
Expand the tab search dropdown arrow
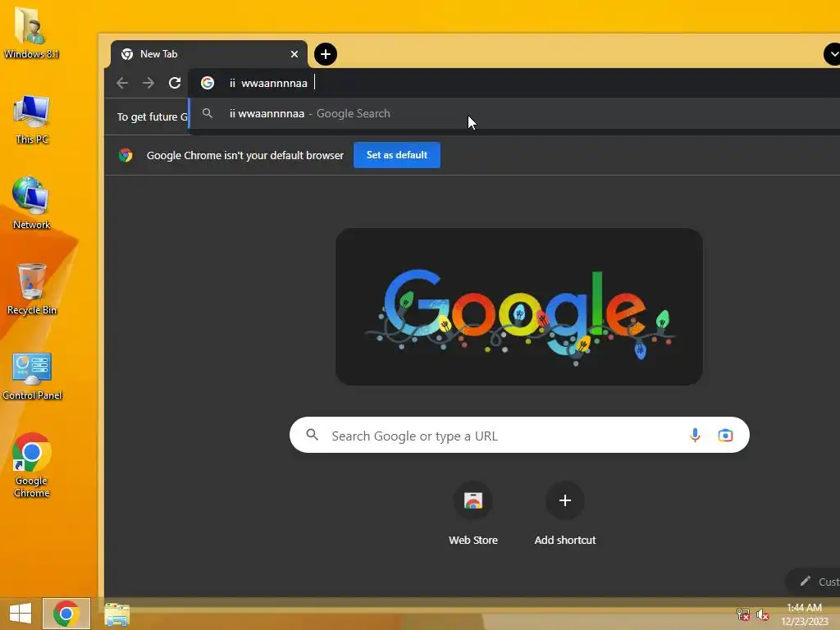832,54
